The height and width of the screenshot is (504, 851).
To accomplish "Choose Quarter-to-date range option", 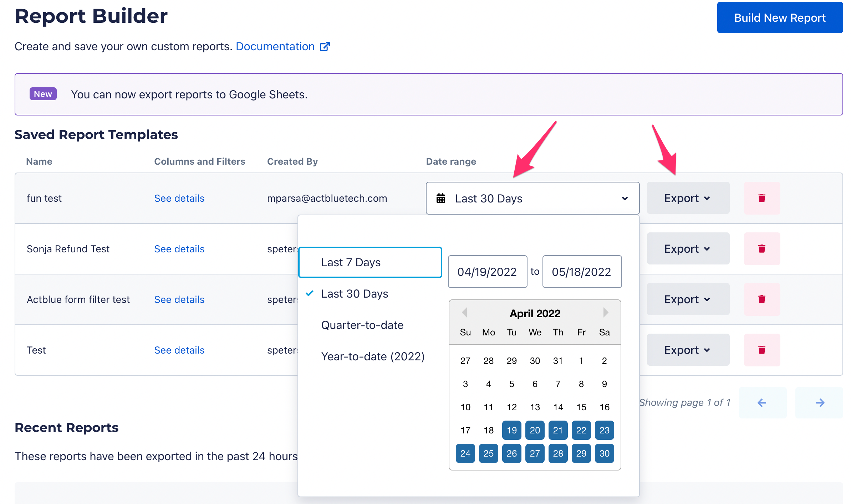I will [x=362, y=325].
